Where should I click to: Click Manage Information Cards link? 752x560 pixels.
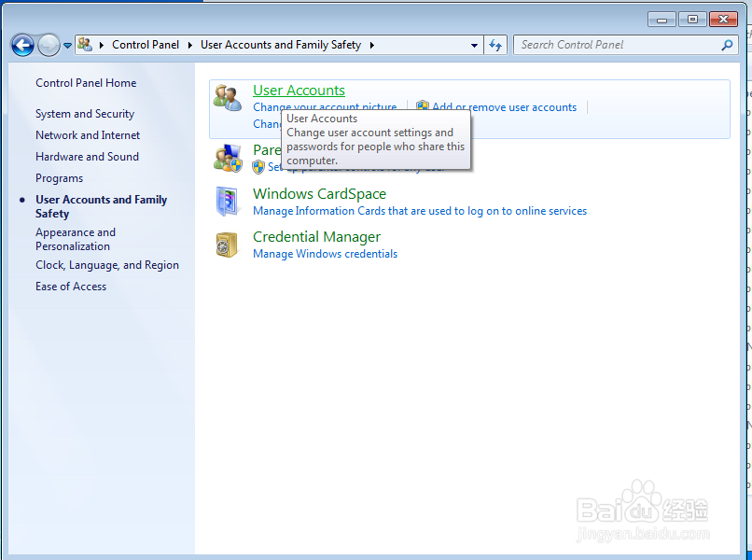pyautogui.click(x=420, y=211)
